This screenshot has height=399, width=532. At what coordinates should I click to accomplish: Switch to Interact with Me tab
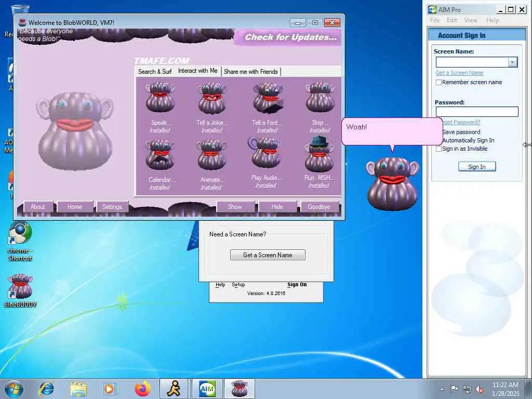(198, 71)
